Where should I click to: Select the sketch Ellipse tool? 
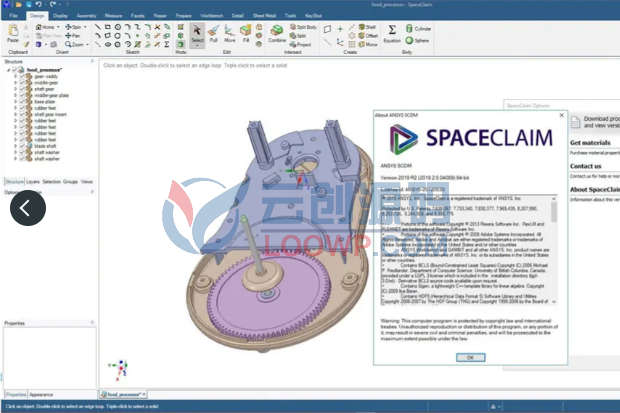[108, 44]
